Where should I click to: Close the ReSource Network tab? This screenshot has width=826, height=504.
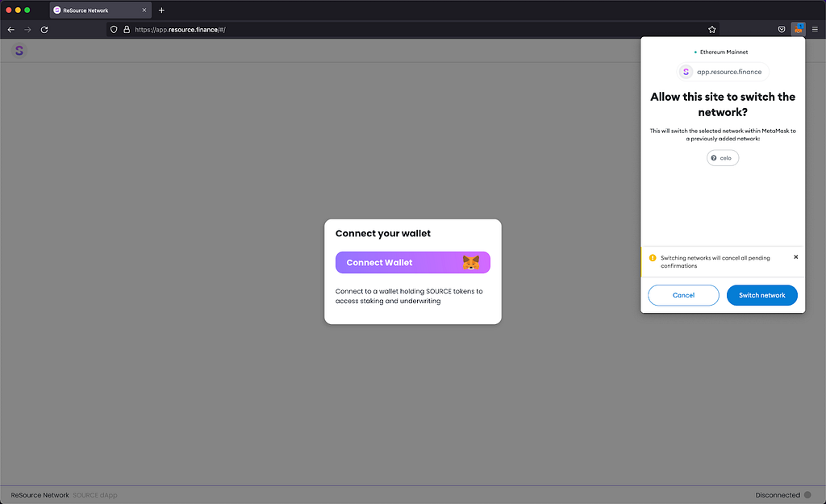click(144, 10)
